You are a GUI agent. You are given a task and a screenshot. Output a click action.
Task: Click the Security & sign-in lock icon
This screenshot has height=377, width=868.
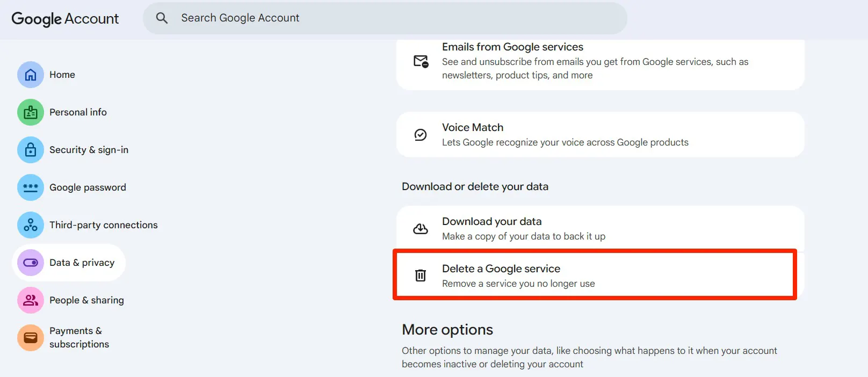(x=31, y=150)
